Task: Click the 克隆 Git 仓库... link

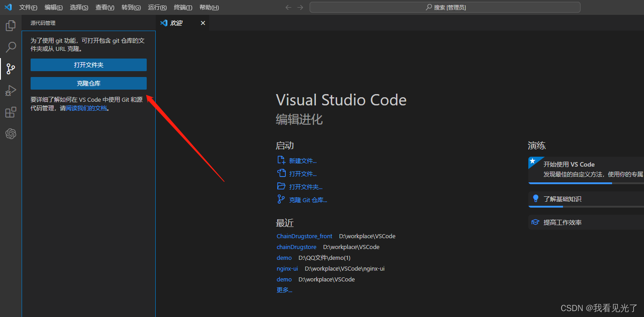Action: (x=308, y=200)
